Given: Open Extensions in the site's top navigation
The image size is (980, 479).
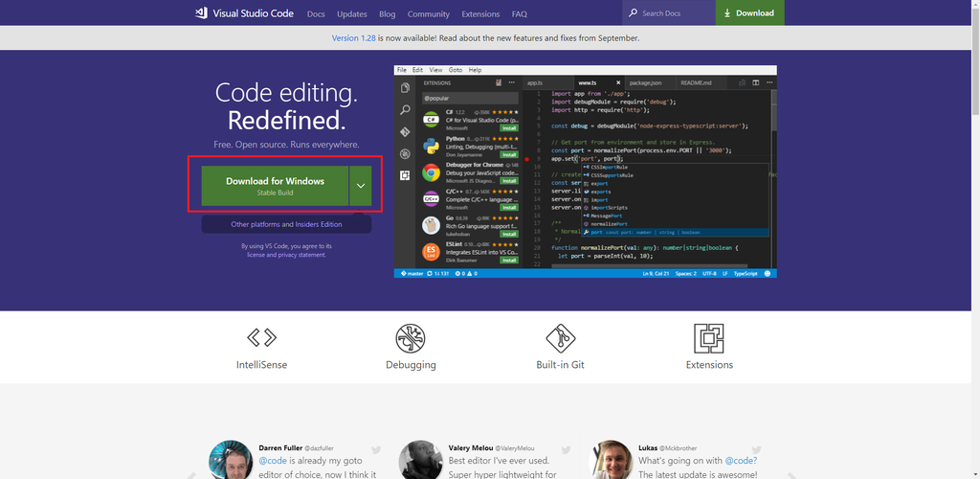Looking at the screenshot, I should point(480,13).
